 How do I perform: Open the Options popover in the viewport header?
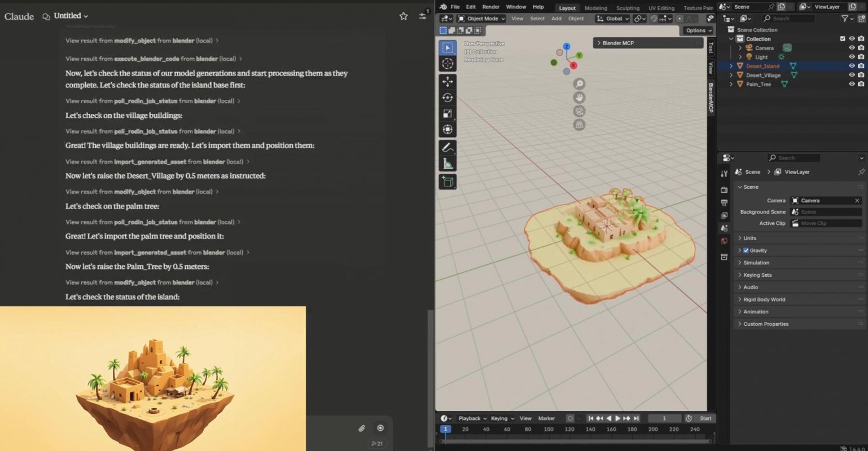(698, 30)
